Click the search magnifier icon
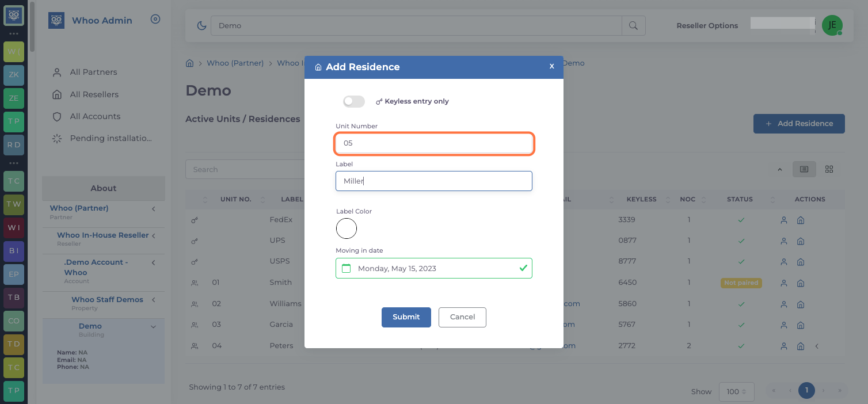The width and height of the screenshot is (868, 404). [634, 25]
